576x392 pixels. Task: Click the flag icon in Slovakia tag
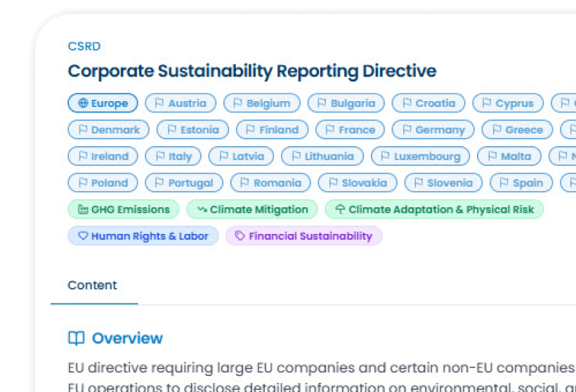pyautogui.click(x=333, y=182)
